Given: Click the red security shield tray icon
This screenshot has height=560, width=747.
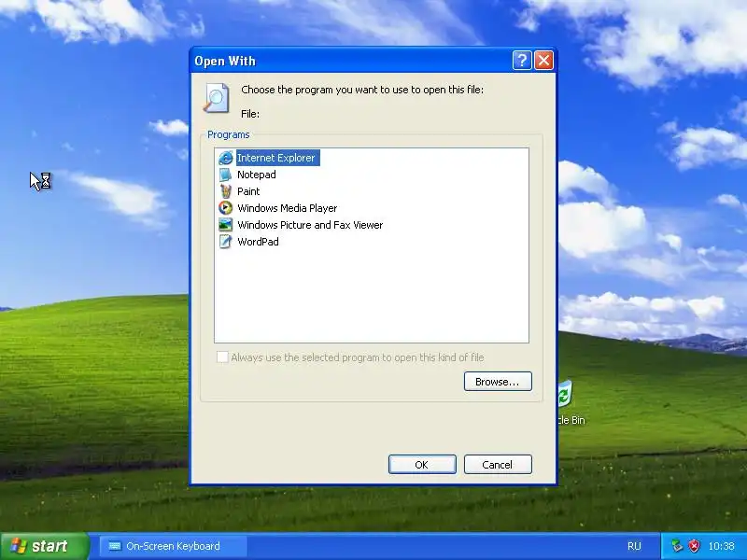Looking at the screenshot, I should click(694, 546).
